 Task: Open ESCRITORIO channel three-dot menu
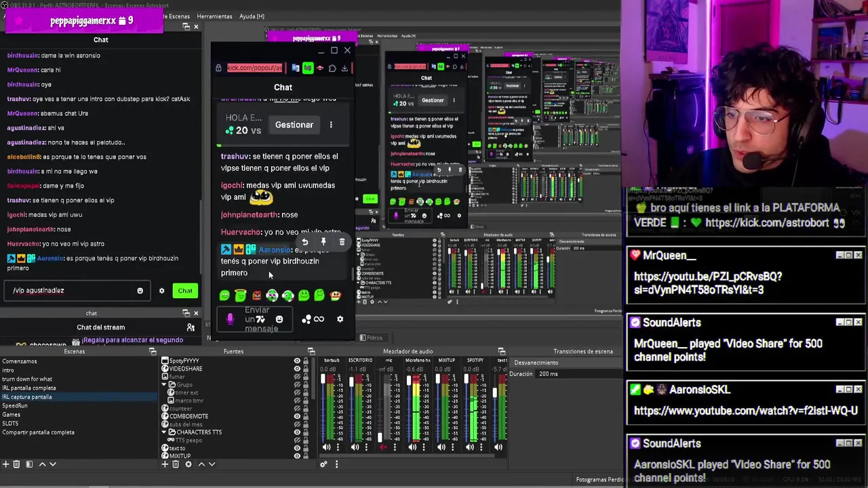tap(366, 447)
